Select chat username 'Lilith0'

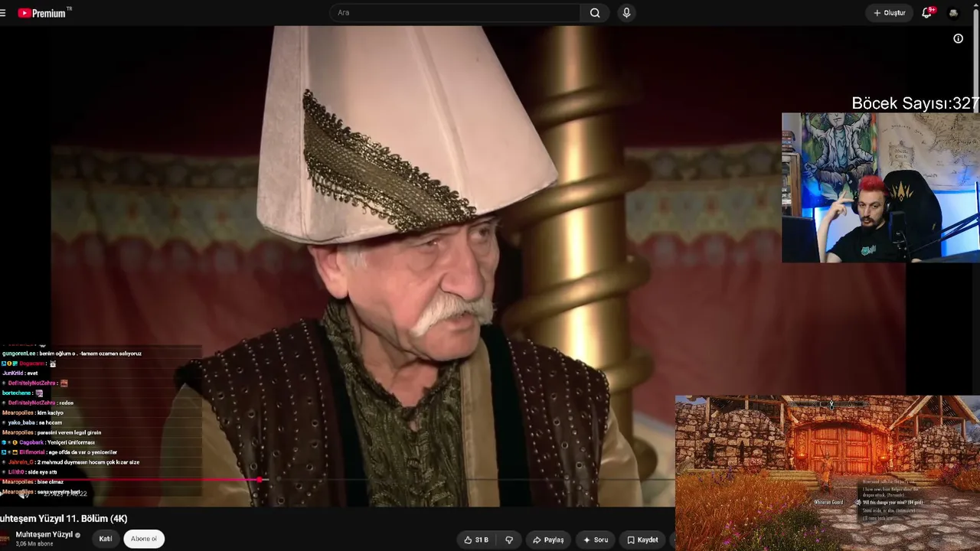pos(16,472)
